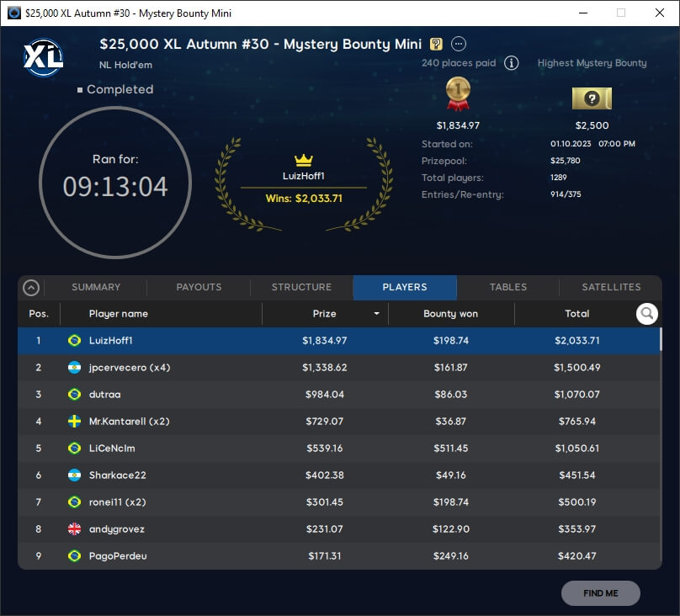Click the Wins: $2,033.71 text
This screenshot has height=616, width=680.
304,199
